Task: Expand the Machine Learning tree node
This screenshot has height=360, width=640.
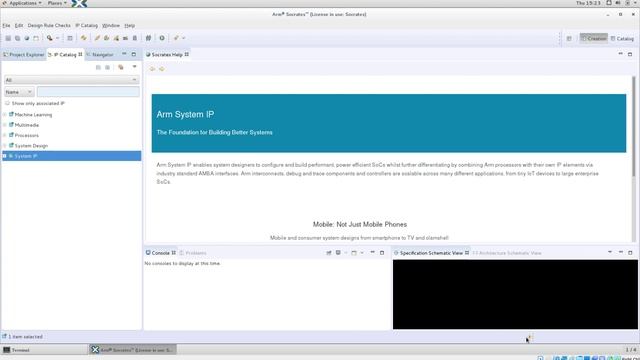Action: [x=5, y=115]
